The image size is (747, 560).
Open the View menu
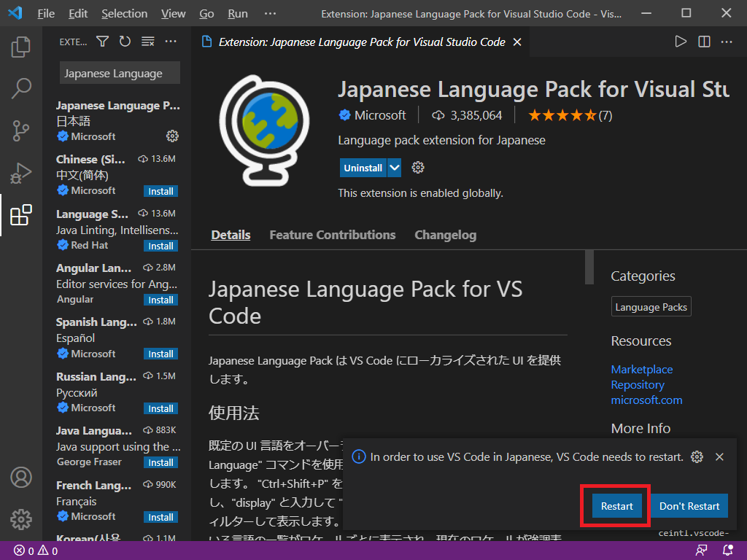click(x=173, y=13)
